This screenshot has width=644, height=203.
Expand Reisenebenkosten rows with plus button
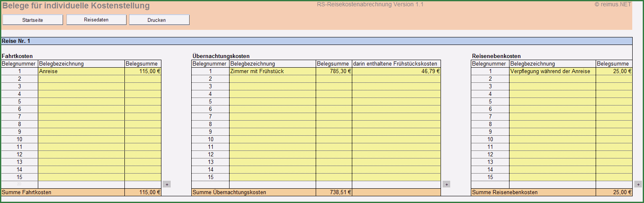pyautogui.click(x=638, y=184)
